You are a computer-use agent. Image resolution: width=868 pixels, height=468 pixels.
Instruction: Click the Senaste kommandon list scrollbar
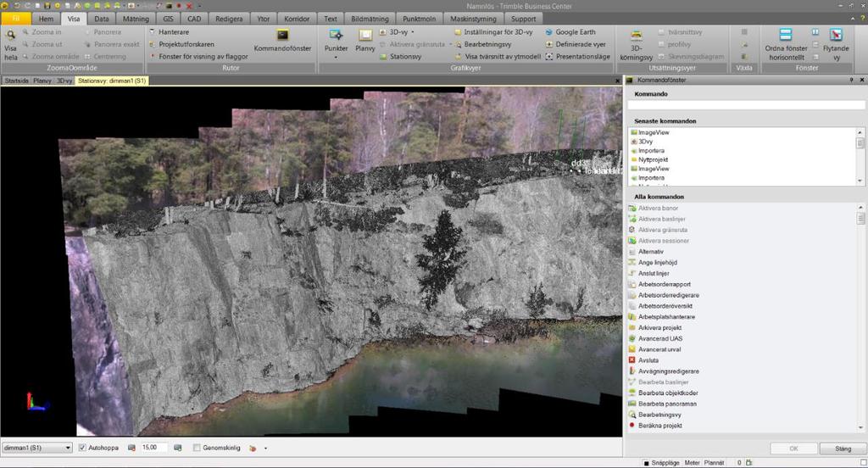(x=860, y=156)
